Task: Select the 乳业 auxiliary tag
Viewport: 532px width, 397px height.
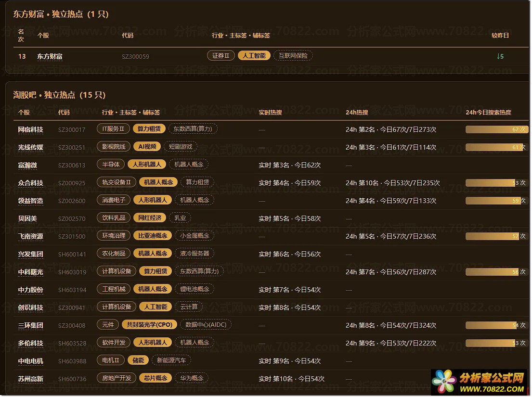Action: [x=180, y=218]
